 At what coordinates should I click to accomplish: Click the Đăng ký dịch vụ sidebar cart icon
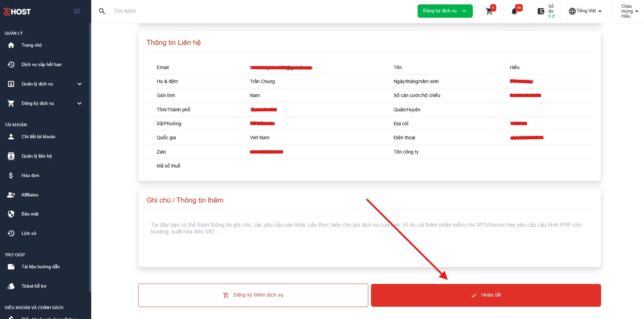pos(11,103)
